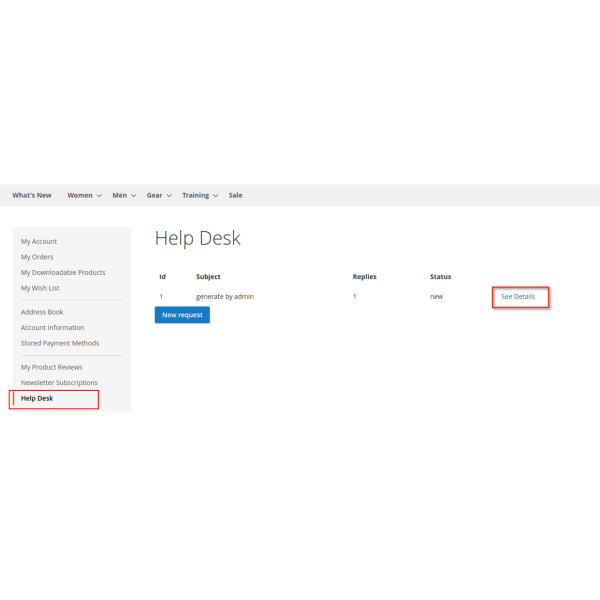Expand the Training dropdown chevron
Screen dimensions: 600x600
pos(217,196)
